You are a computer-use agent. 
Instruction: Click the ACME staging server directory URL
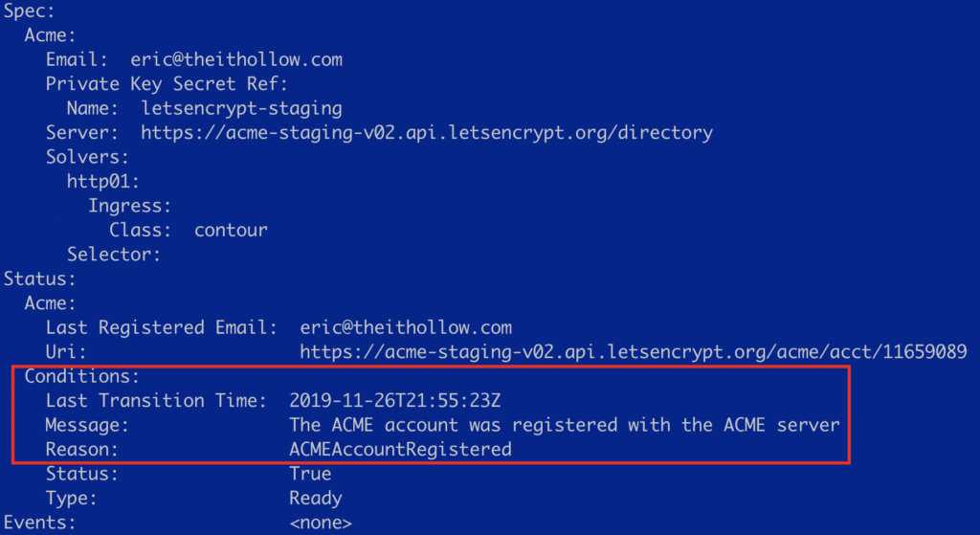point(426,132)
